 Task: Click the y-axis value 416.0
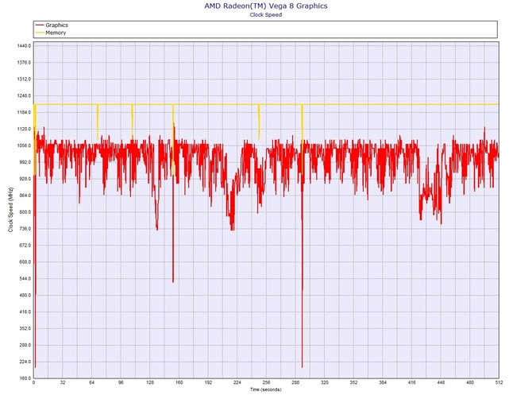coord(25,312)
